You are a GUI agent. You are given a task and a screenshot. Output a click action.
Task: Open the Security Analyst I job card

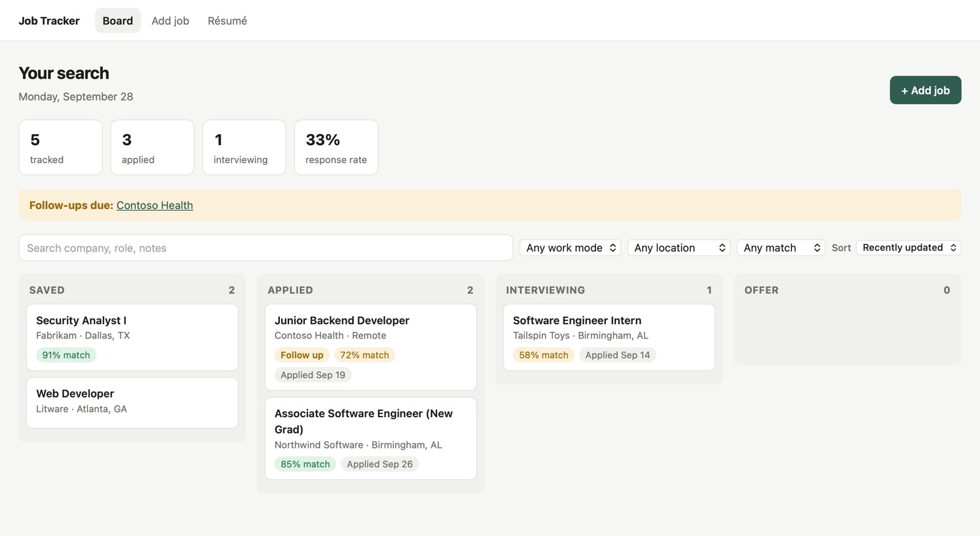coord(132,337)
